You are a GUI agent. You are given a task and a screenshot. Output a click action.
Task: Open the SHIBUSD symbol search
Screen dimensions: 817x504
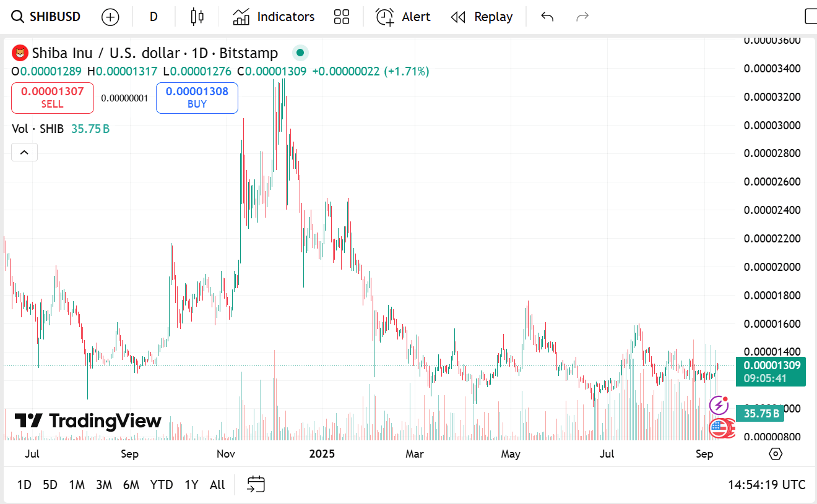pyautogui.click(x=47, y=17)
